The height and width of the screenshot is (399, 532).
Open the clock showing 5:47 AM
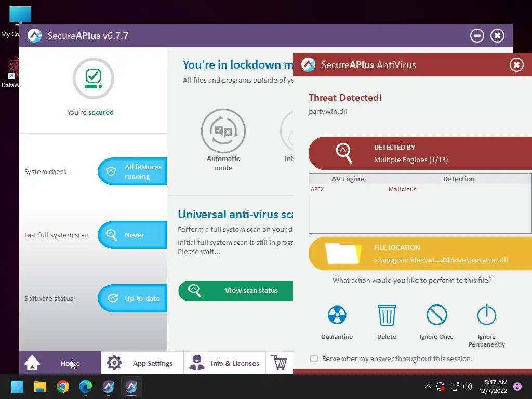[x=493, y=387]
